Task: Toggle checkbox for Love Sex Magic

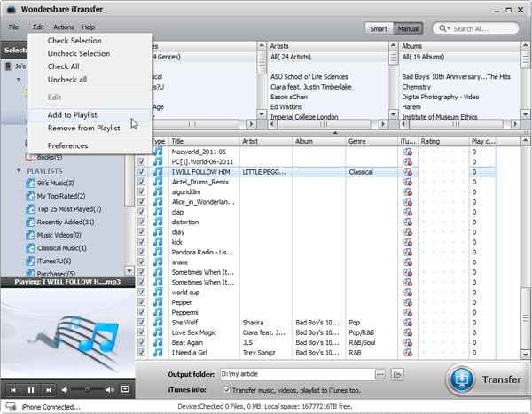Action: pyautogui.click(x=142, y=332)
